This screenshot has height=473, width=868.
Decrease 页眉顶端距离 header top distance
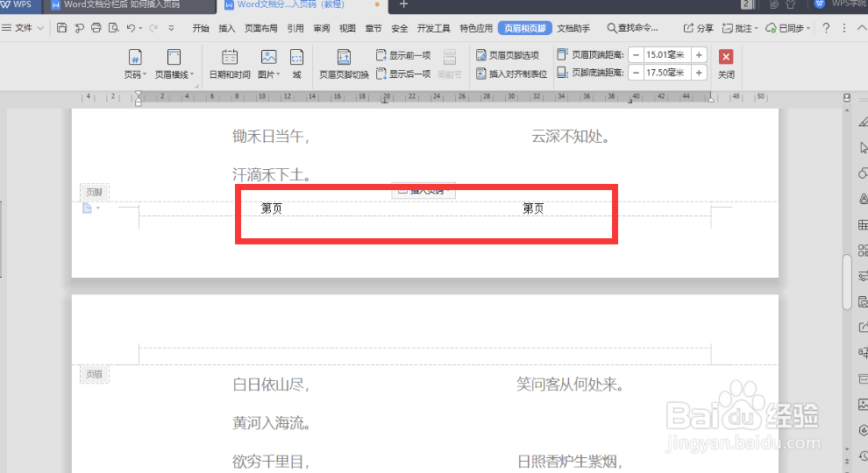coord(636,55)
